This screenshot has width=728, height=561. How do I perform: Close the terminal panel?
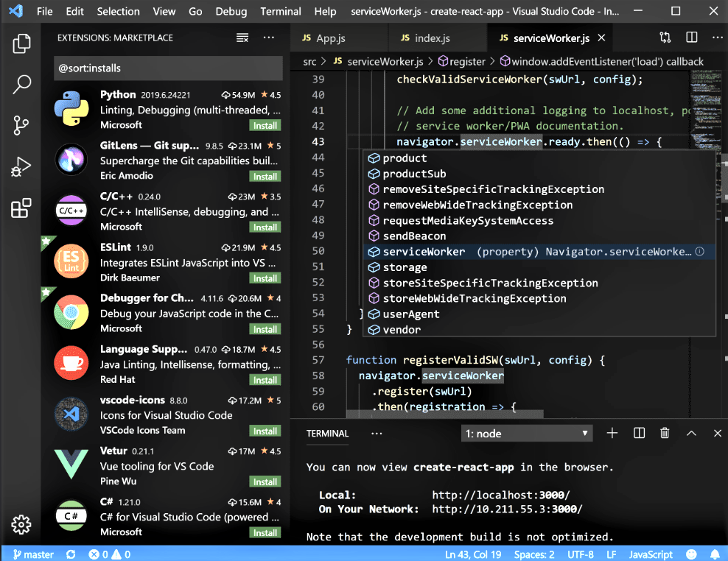coord(718,433)
